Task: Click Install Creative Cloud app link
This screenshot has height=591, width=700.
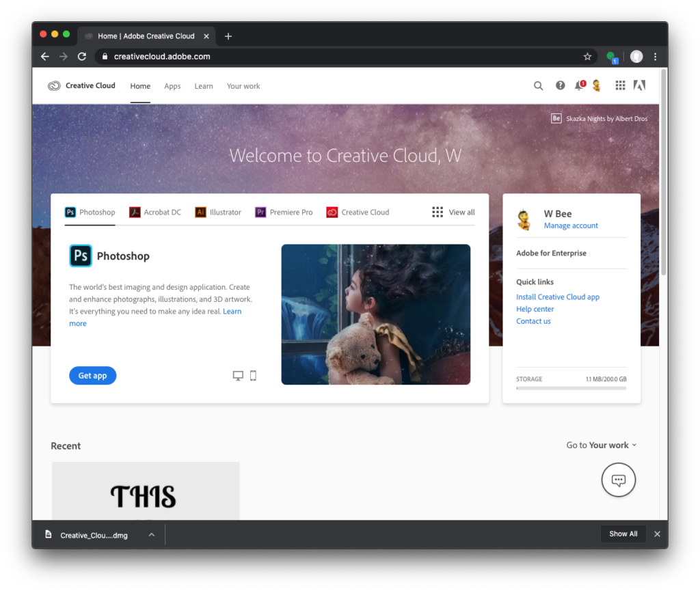Action: (558, 297)
